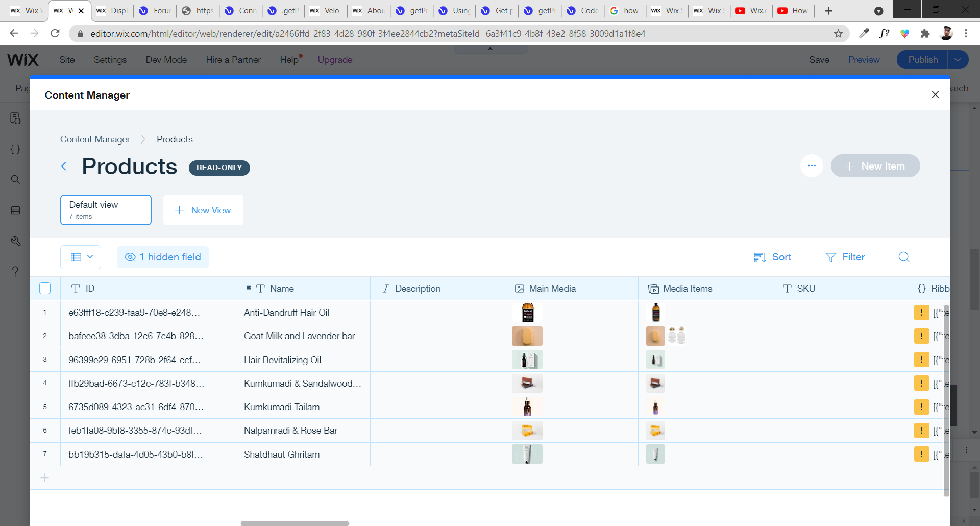
Task: Click the Main Media column header
Action: (x=571, y=289)
